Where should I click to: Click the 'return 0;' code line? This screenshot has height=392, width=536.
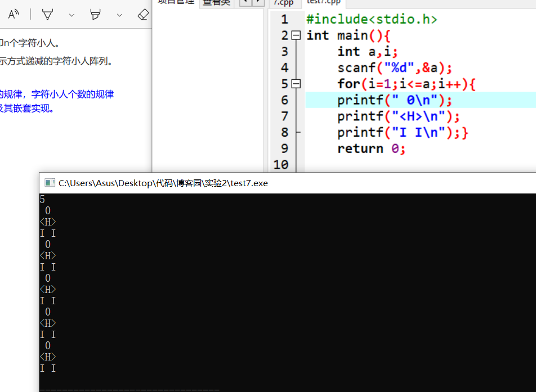tap(372, 148)
